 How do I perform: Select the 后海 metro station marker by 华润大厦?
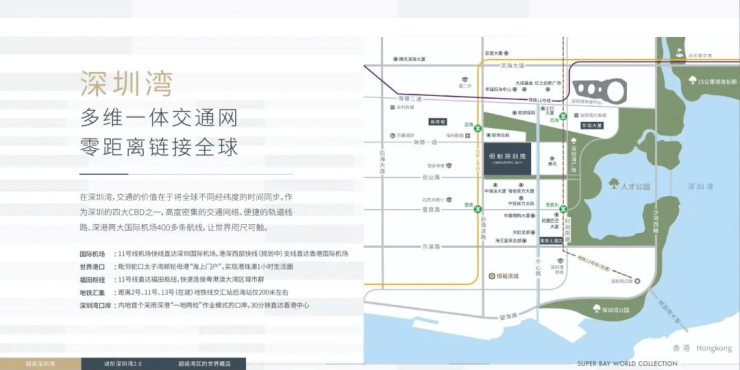563,116
